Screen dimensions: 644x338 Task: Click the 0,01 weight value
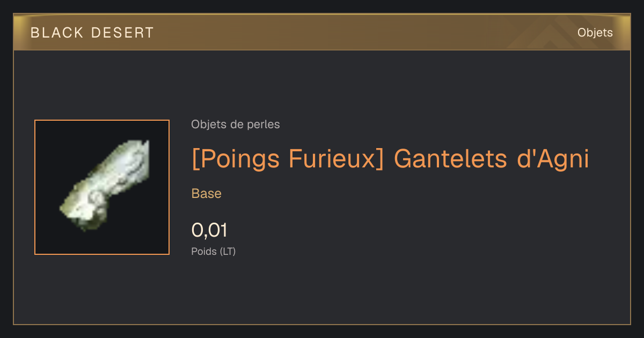[209, 230]
